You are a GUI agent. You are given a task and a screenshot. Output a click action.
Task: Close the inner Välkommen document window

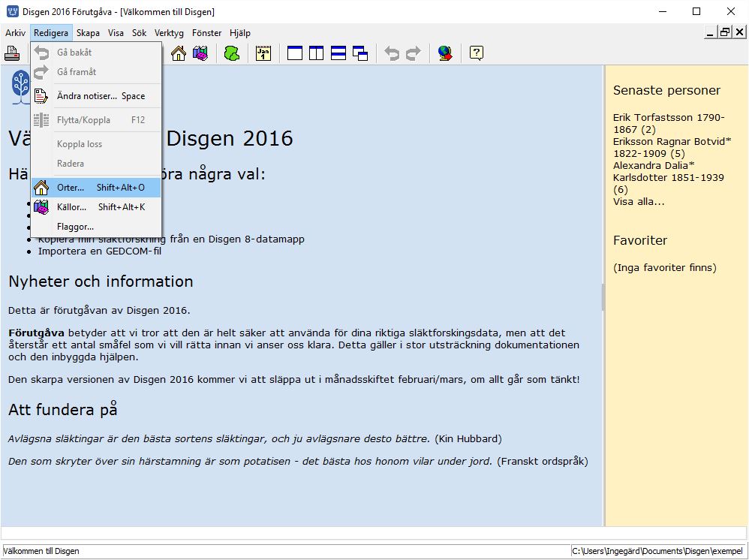click(739, 32)
